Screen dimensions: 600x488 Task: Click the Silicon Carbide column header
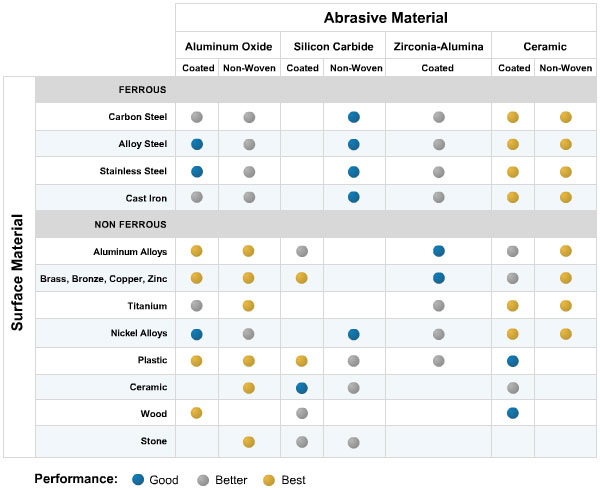coord(333,46)
